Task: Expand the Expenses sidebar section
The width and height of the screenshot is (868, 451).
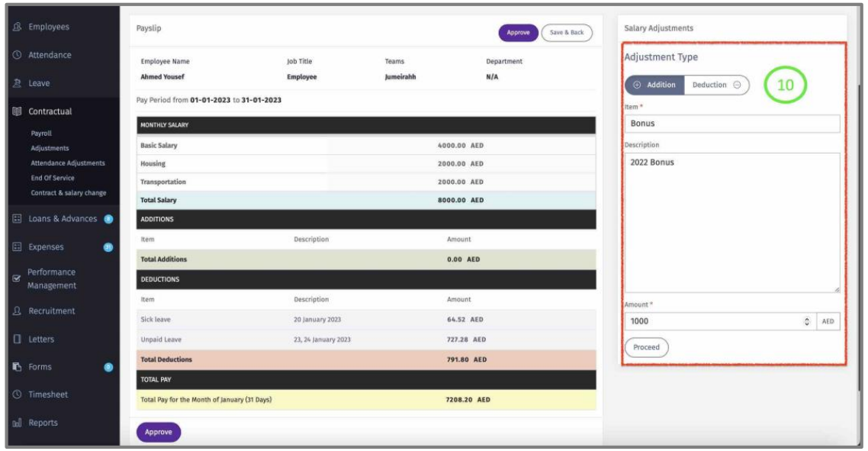Action: click(47, 247)
